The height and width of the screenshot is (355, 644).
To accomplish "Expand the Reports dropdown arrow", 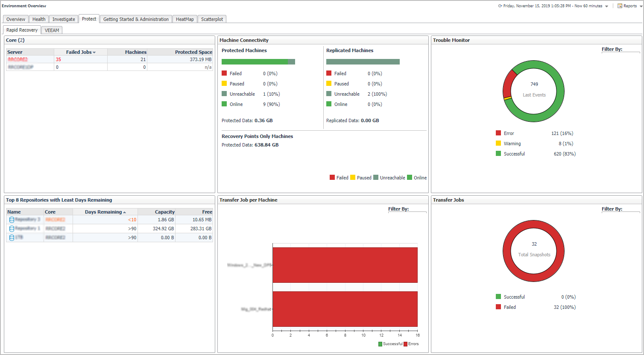I will point(641,6).
